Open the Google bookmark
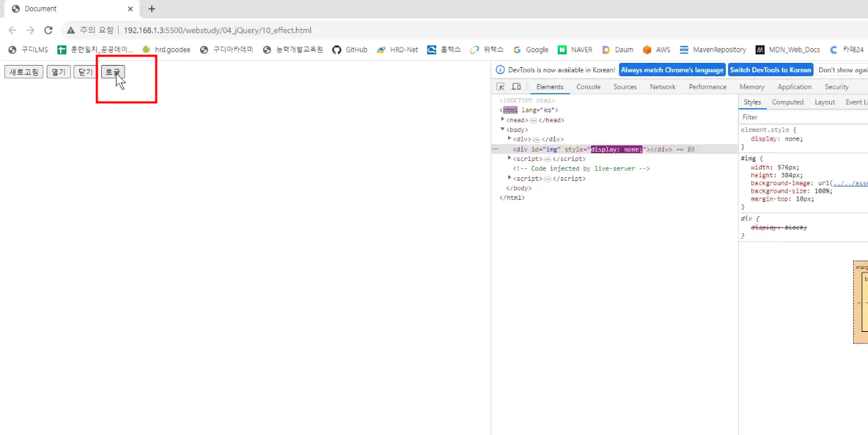Viewport: 868px width, 435px height. [531, 50]
